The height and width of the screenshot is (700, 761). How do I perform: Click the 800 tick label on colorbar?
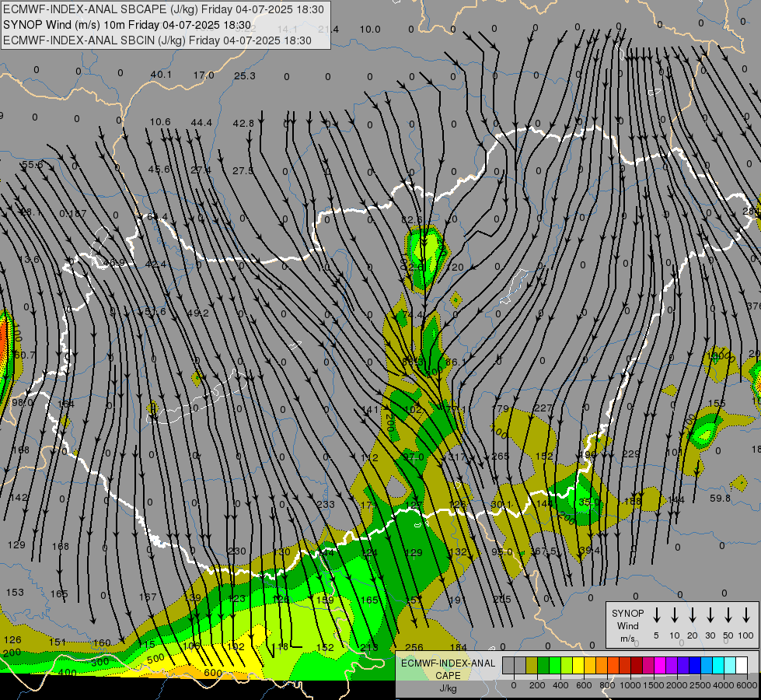click(607, 685)
